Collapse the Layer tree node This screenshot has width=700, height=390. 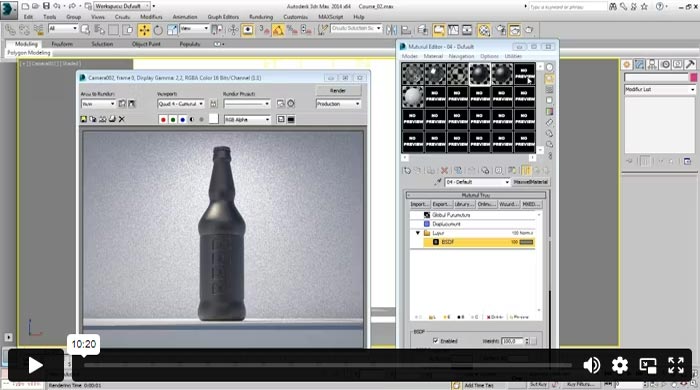[418, 233]
